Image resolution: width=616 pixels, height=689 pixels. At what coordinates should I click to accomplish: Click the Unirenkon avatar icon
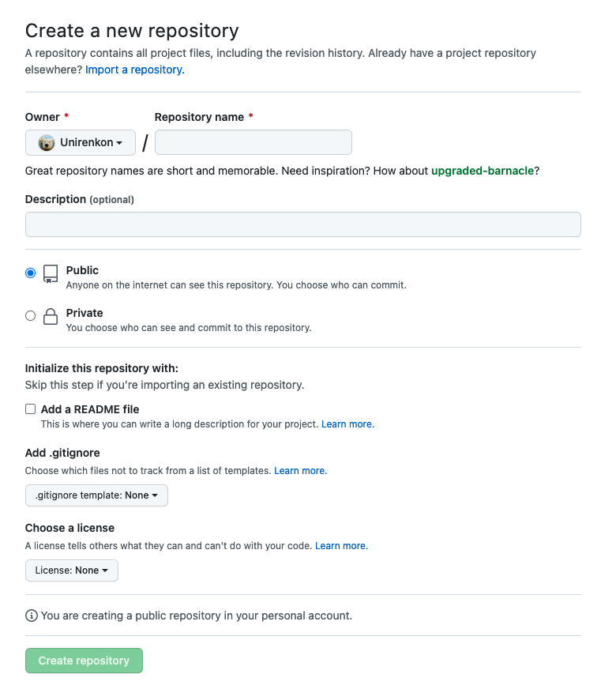(46, 143)
